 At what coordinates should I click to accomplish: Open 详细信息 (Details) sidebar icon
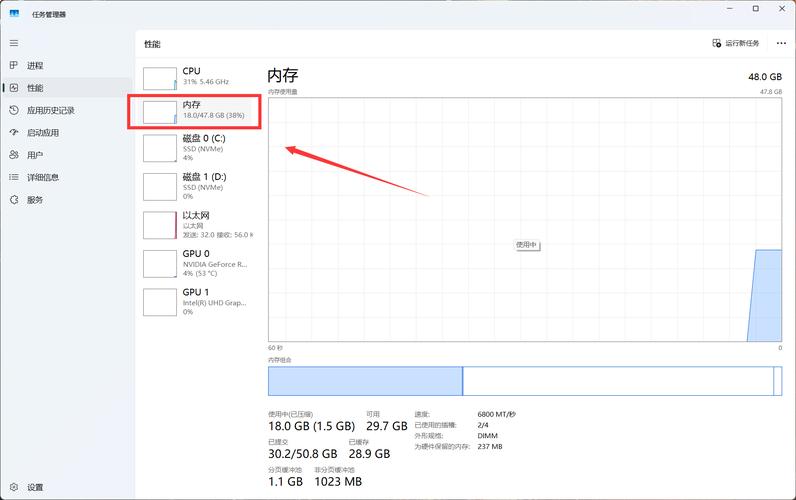point(14,177)
